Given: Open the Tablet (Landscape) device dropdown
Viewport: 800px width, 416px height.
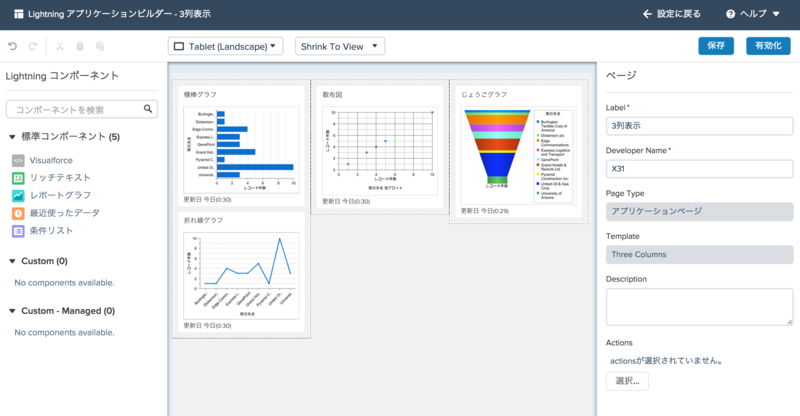Looking at the screenshot, I should (226, 46).
